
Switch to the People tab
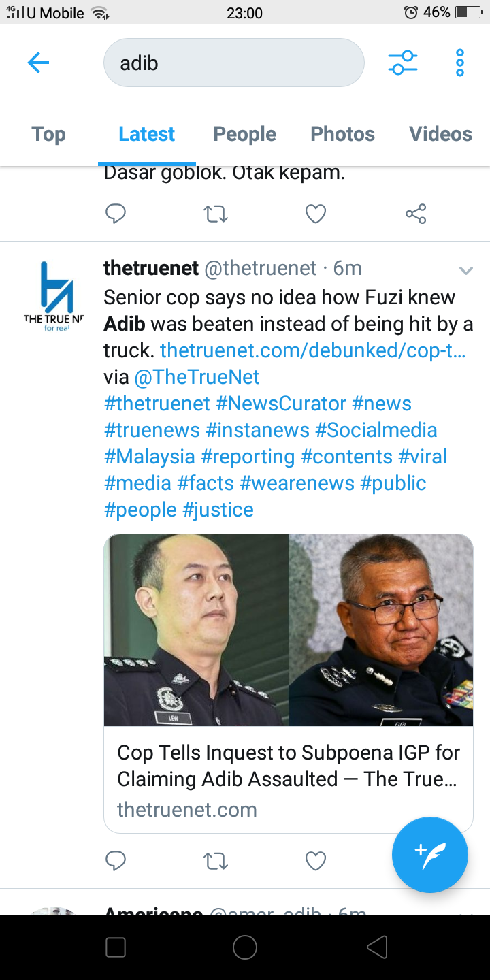point(244,134)
